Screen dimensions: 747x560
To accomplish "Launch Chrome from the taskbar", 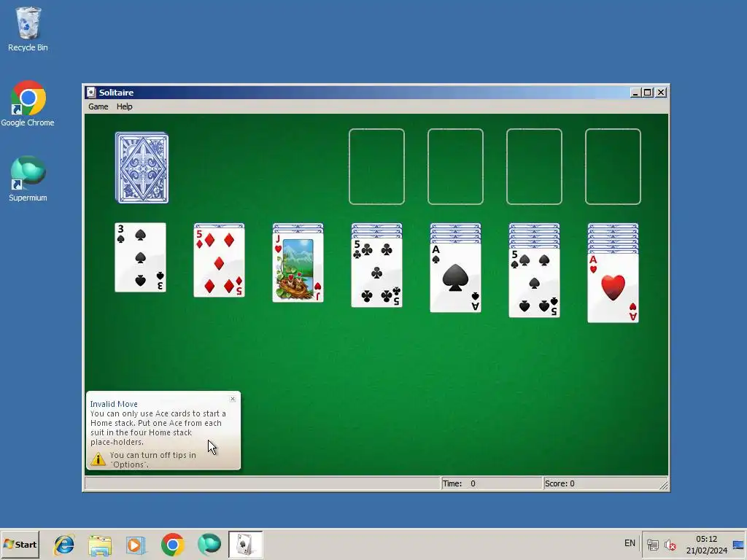I will (x=172, y=545).
